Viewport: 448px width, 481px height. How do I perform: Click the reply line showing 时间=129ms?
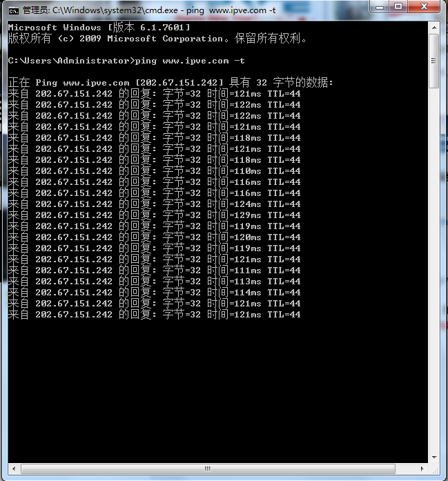tap(155, 215)
